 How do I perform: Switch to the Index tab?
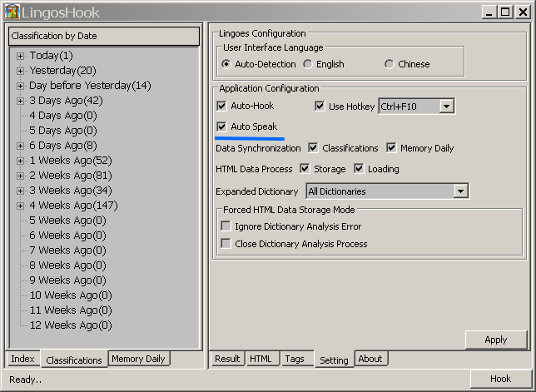(x=23, y=359)
